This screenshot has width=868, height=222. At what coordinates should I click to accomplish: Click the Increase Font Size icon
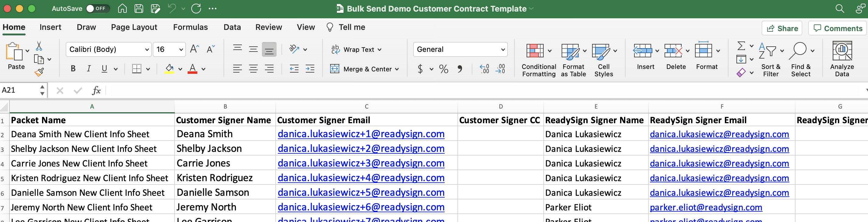tap(194, 49)
